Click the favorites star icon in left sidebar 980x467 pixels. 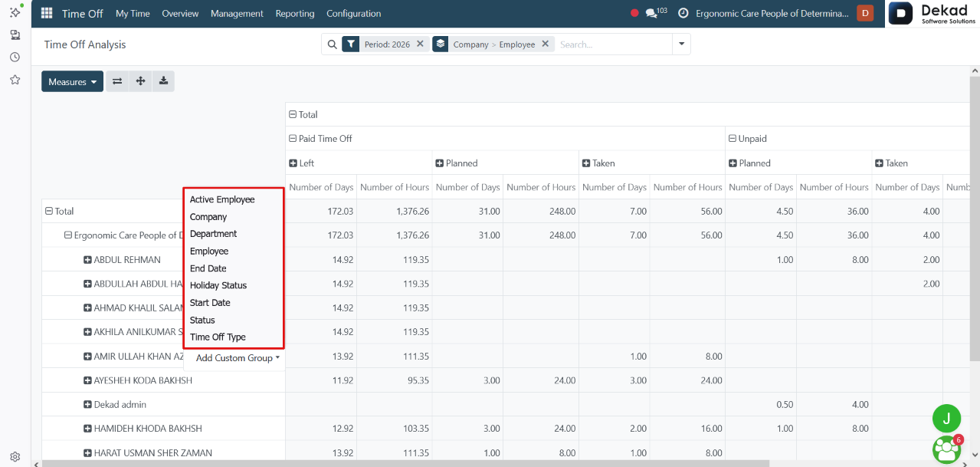[x=15, y=80]
